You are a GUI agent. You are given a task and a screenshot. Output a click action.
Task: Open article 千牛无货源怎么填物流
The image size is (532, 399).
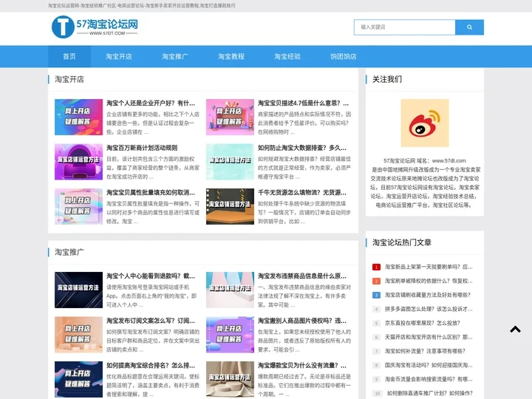click(x=302, y=193)
